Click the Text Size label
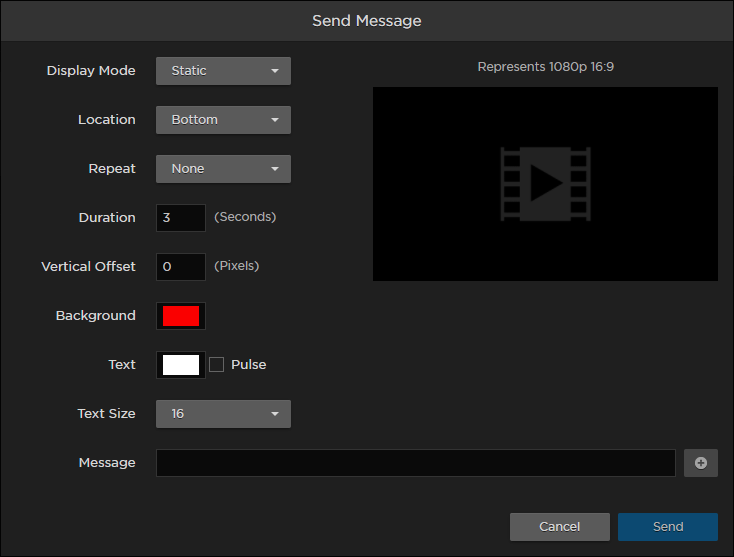734x557 pixels. coord(106,414)
